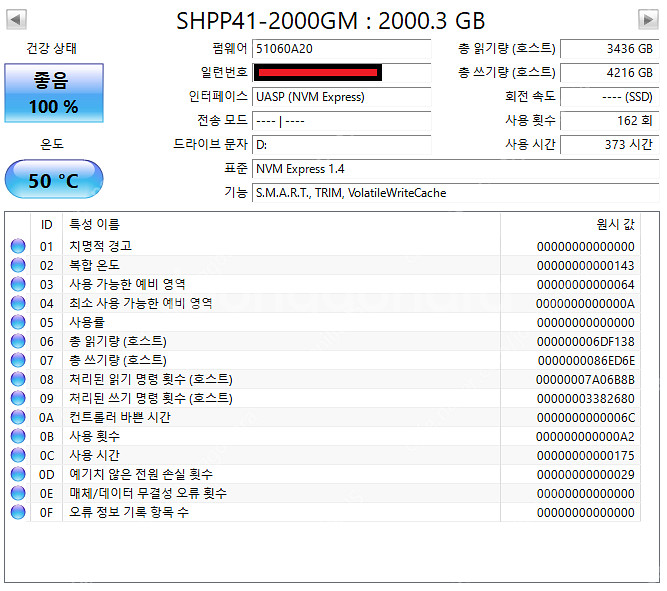
Task: Click power on count value 162 회
Action: tap(610, 121)
